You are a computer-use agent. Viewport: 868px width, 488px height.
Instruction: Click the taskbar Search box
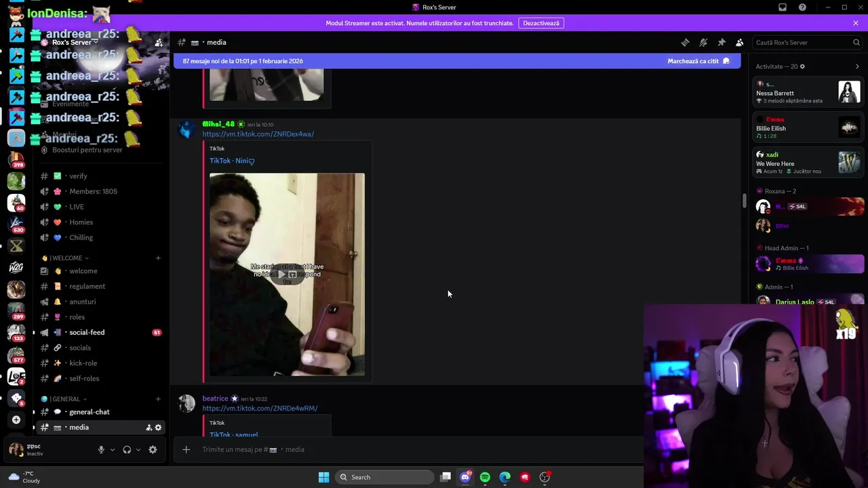point(385,477)
